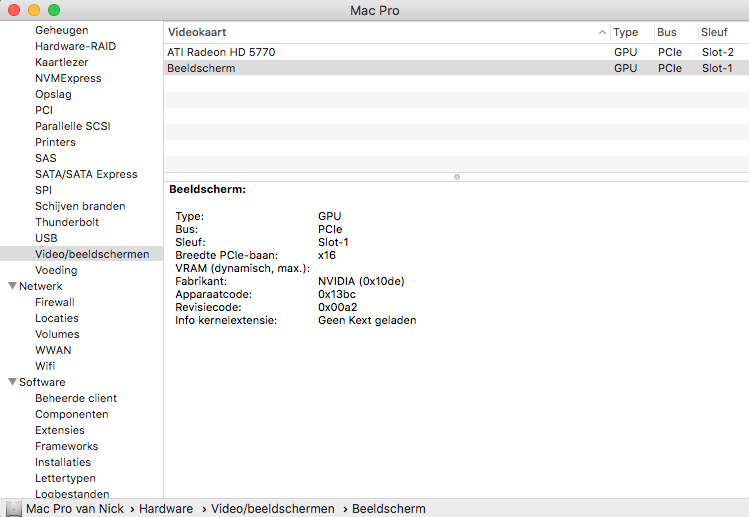Image resolution: width=749 pixels, height=517 pixels.
Task: Select Componenten in sidebar
Action: (x=72, y=414)
